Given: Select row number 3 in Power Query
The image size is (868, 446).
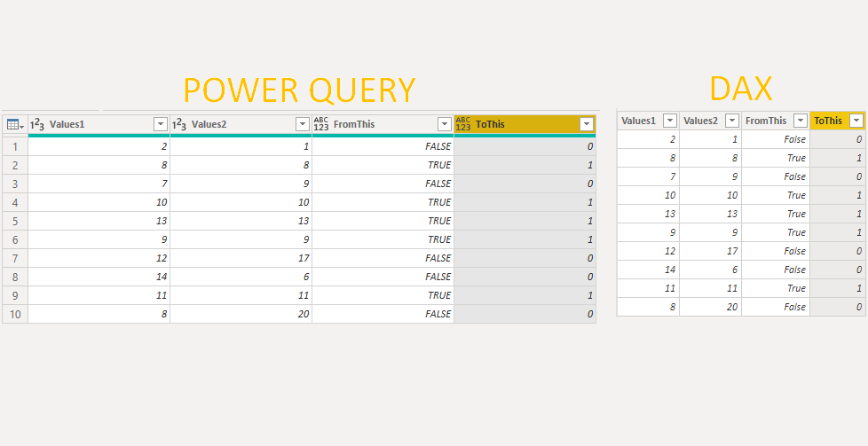Looking at the screenshot, I should pyautogui.click(x=15, y=184).
